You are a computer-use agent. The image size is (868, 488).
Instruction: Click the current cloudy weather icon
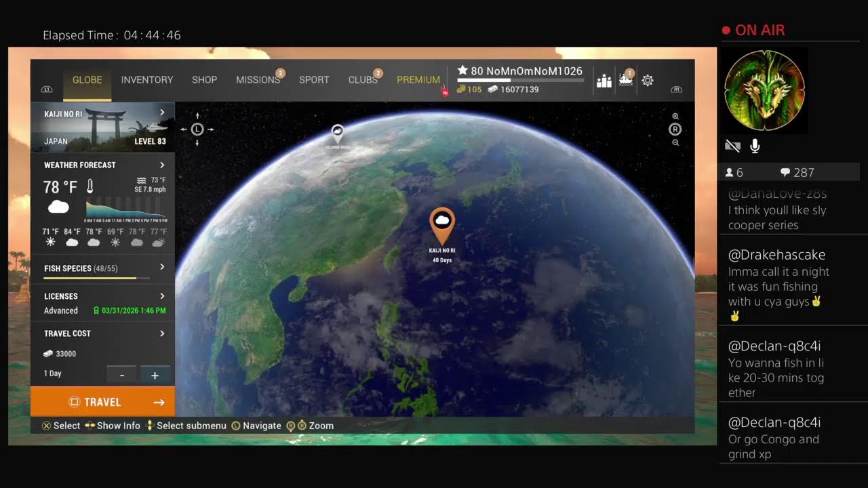[x=58, y=206]
